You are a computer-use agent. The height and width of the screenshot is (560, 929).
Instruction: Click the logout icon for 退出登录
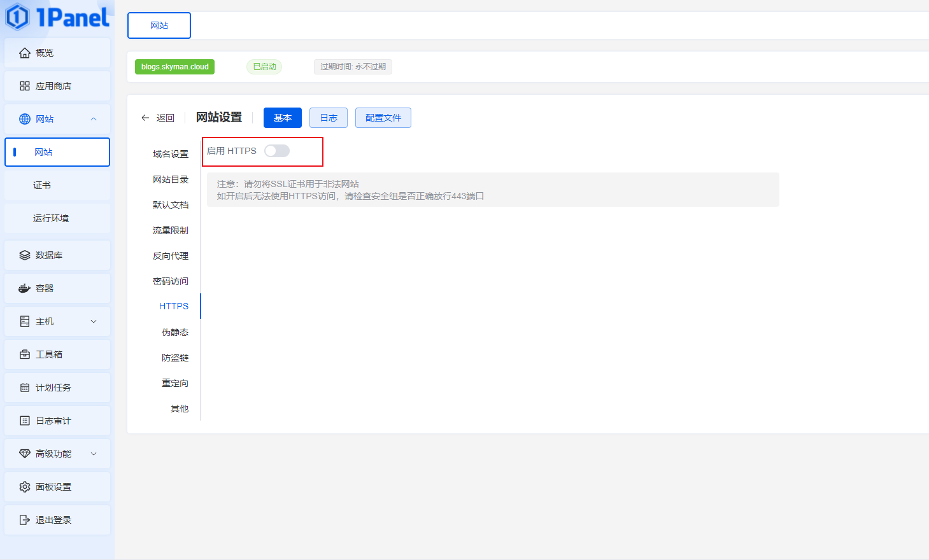[x=25, y=520]
